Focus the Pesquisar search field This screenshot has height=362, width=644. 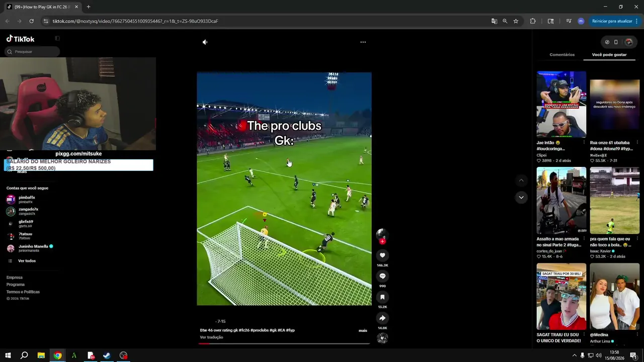[33, 52]
